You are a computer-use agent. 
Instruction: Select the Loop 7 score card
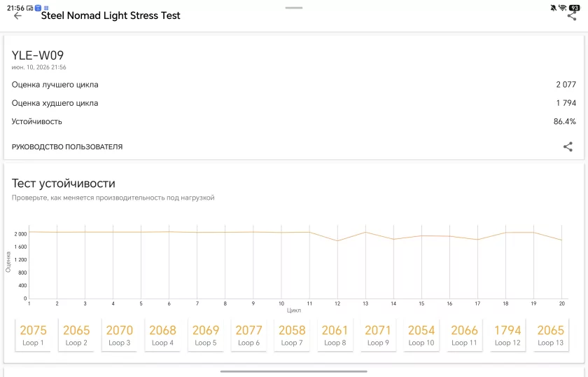click(x=292, y=335)
